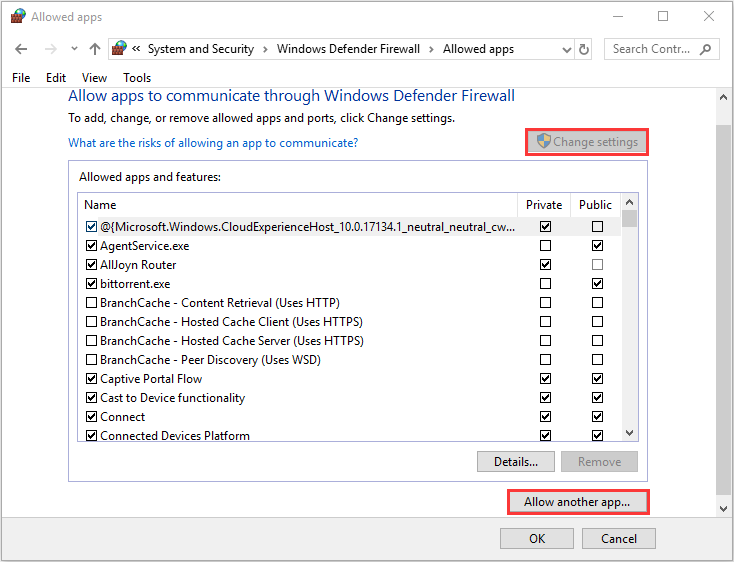Expand arrow after System and Security
Viewport: 734px width, 562px height.
[265, 49]
